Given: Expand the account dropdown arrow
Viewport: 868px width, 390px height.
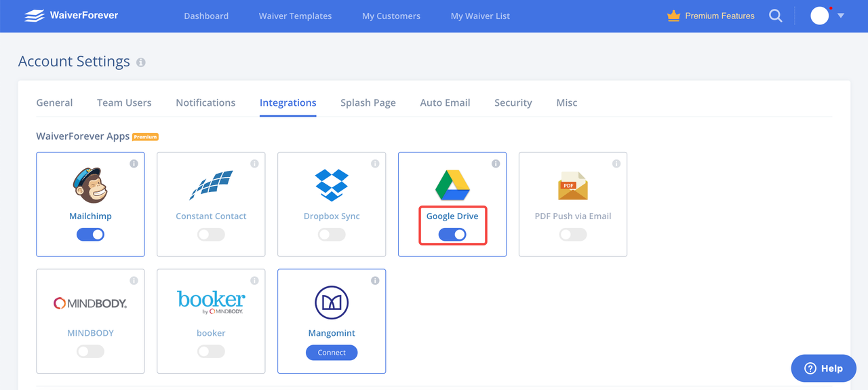Looking at the screenshot, I should tap(841, 16).
